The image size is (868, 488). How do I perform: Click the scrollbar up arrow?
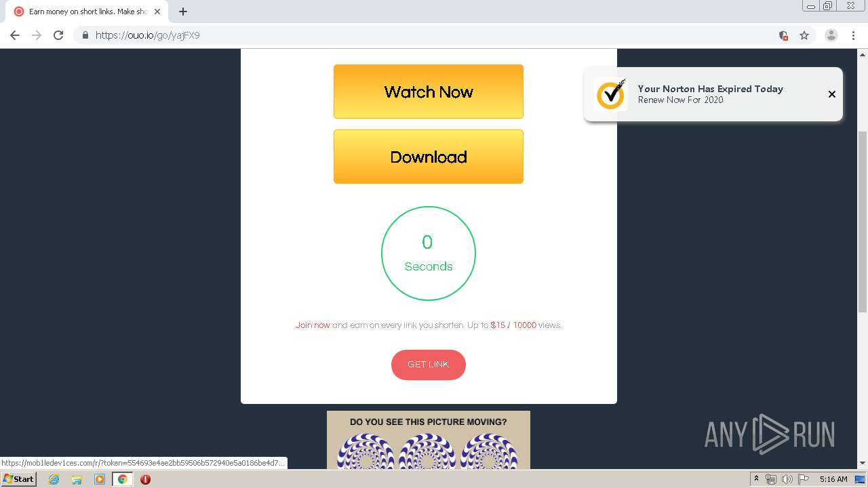(x=863, y=54)
